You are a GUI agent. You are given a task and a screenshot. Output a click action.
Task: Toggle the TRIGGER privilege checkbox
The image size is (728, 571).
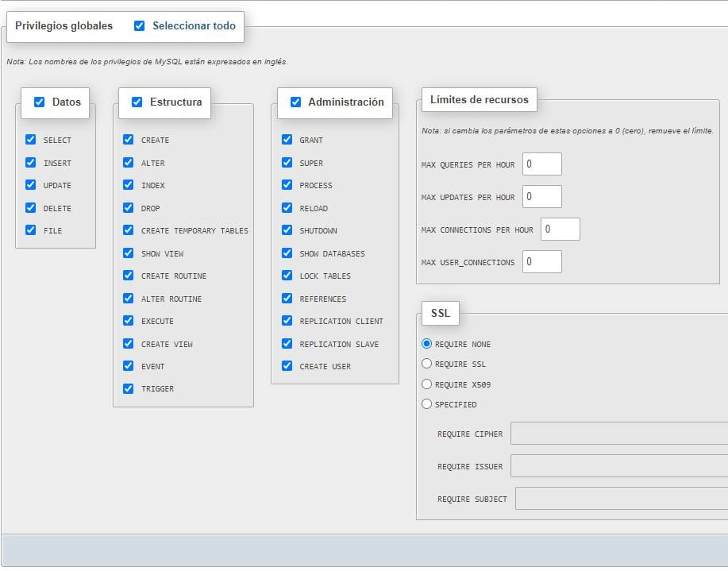click(128, 388)
